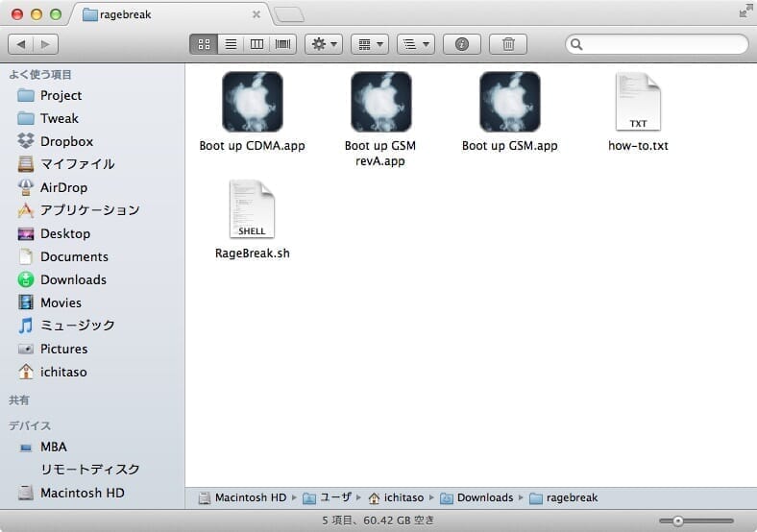The image size is (757, 532).
Task: Click the Get Info toolbar icon
Action: click(x=462, y=44)
